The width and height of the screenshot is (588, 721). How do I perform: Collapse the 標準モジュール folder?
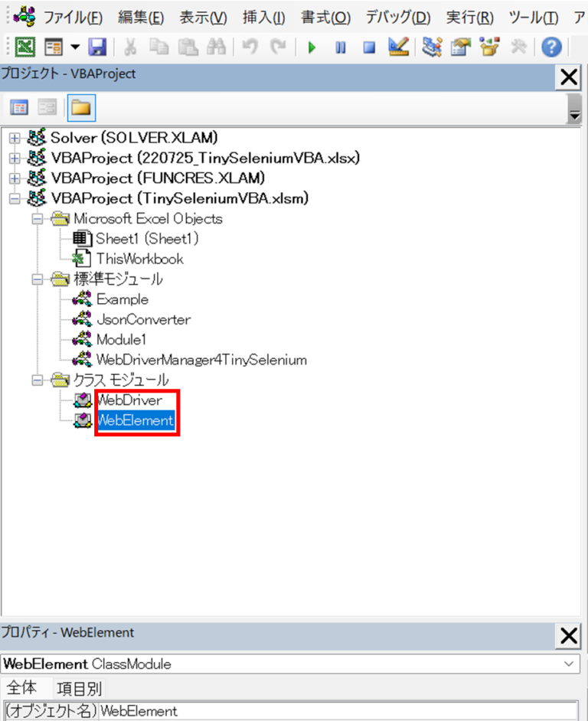click(x=36, y=279)
